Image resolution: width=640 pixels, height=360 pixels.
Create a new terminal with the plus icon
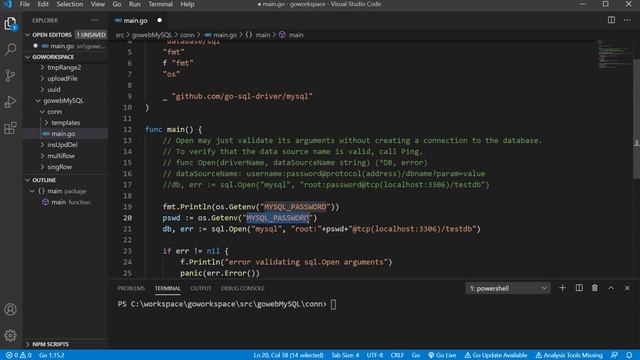coord(562,288)
